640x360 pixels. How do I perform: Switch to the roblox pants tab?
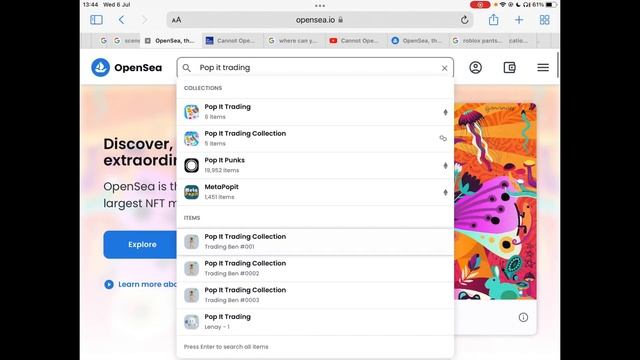coord(478,41)
